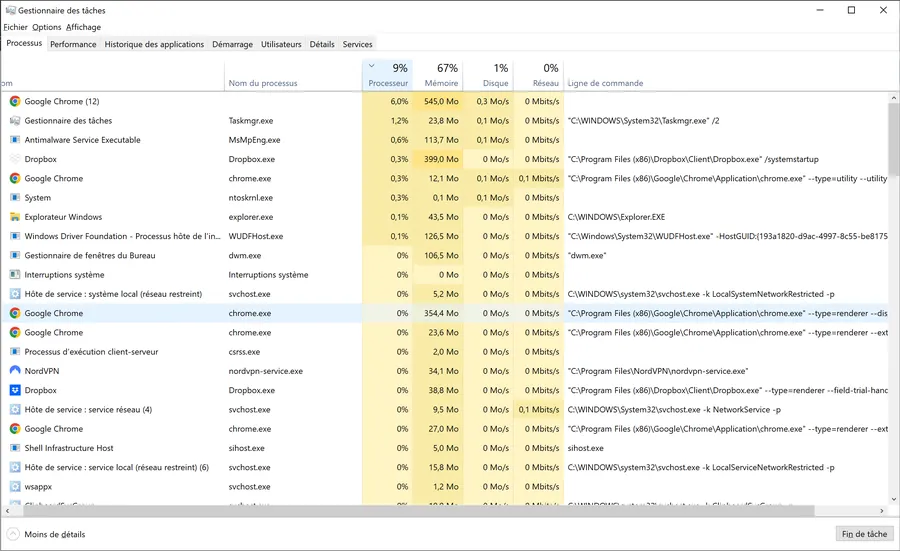Image resolution: width=900 pixels, height=551 pixels.
Task: Click the Gestionnaire de fenêtres du Bureau icon
Action: tap(15, 255)
